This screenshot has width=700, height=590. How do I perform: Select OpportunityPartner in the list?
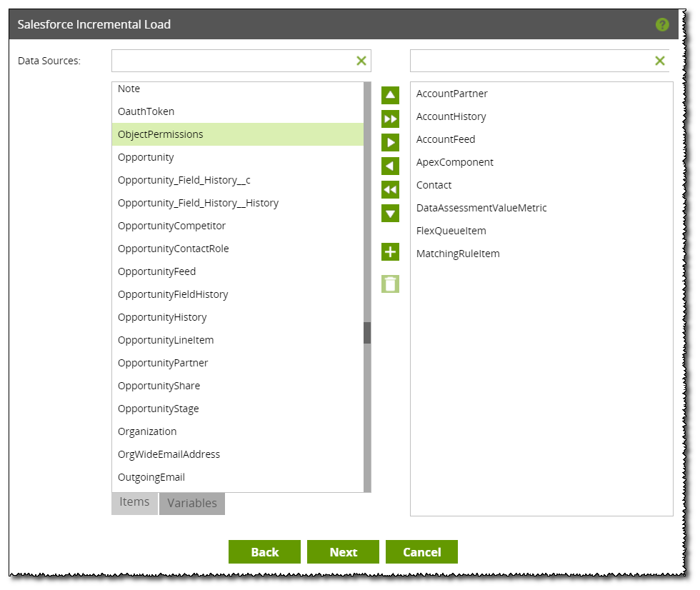[x=237, y=363]
